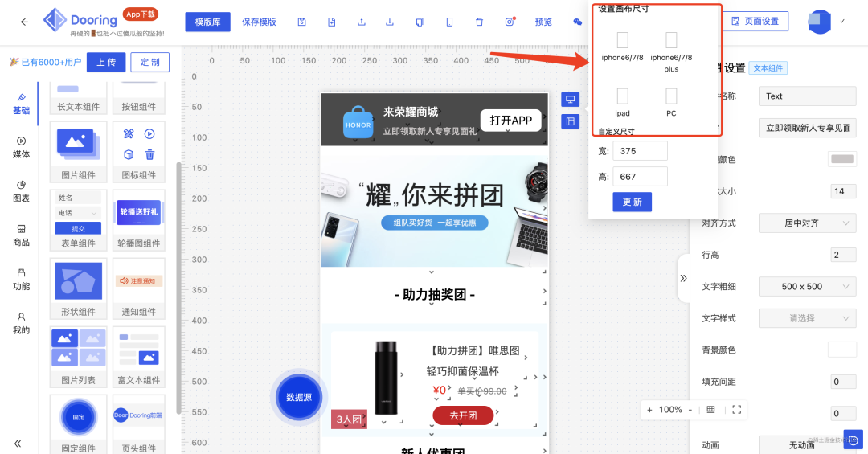Click the 高 height input field

[640, 177]
